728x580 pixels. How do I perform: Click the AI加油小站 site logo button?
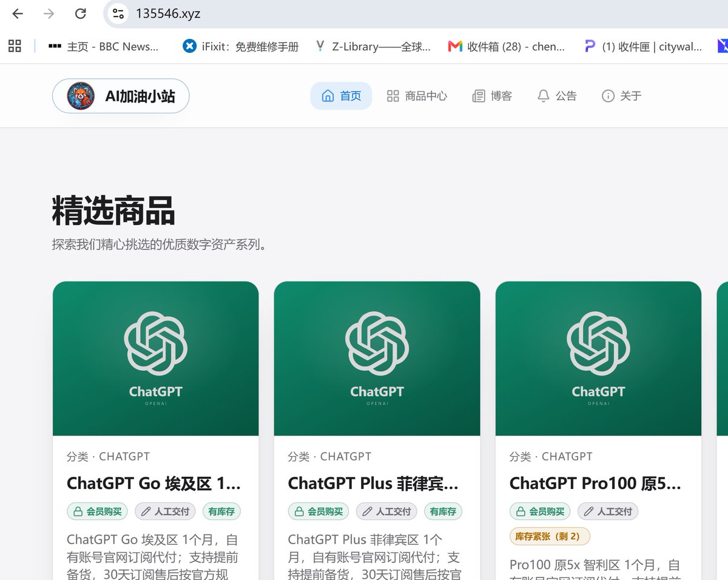(x=121, y=96)
